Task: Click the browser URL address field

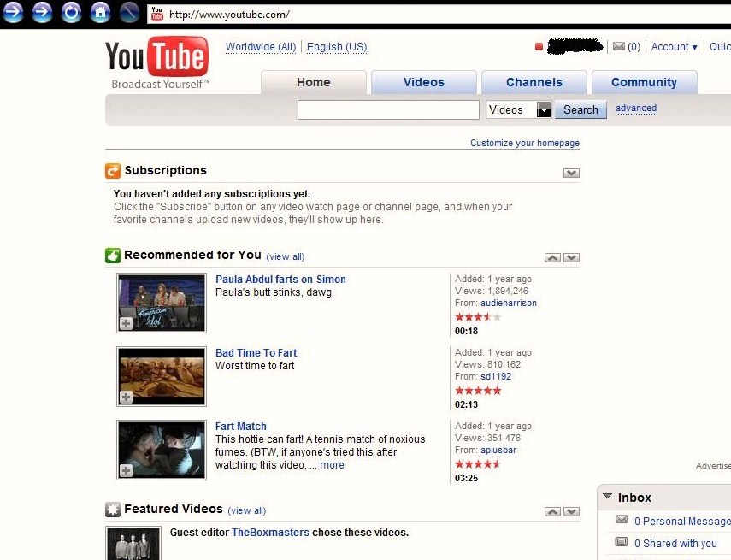Action: [439, 15]
